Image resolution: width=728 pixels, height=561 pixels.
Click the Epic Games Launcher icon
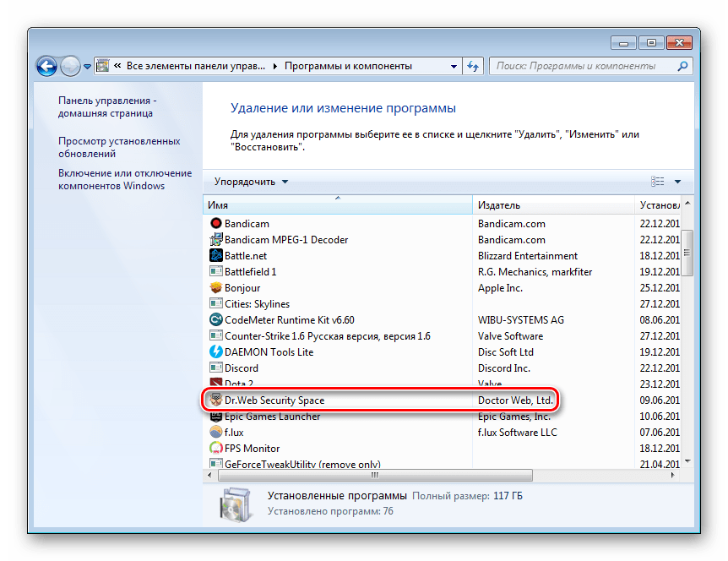click(x=216, y=417)
